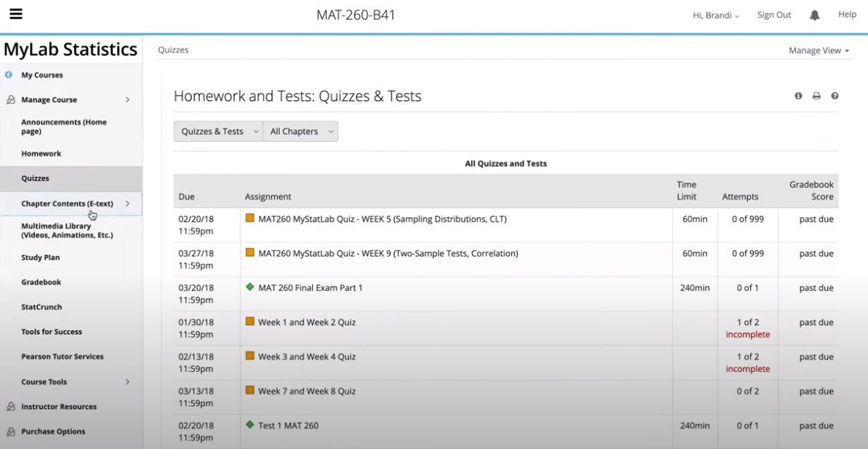Open Tools for Success
This screenshot has height=449, width=868.
point(52,332)
